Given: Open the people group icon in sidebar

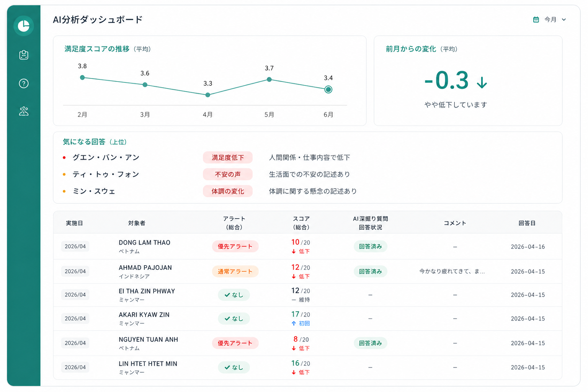Looking at the screenshot, I should tap(24, 111).
